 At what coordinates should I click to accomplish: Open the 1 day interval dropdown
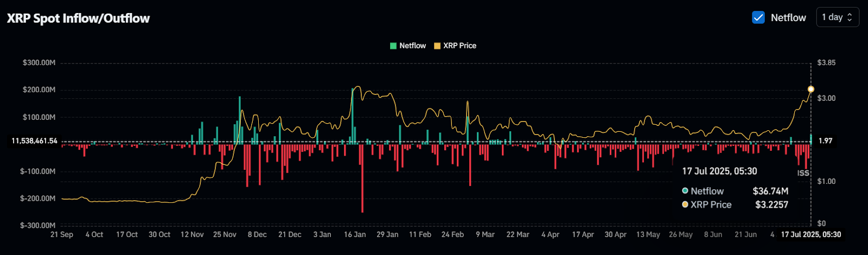click(837, 17)
